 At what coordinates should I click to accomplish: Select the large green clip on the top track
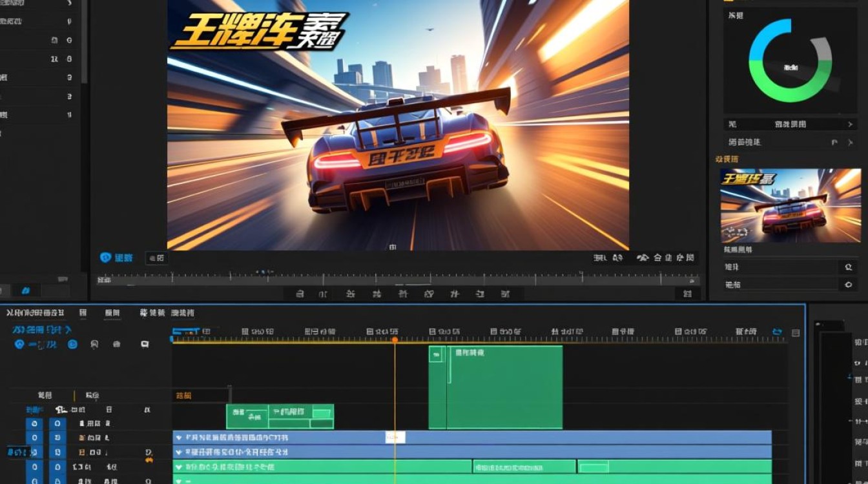pyautogui.click(x=495, y=387)
